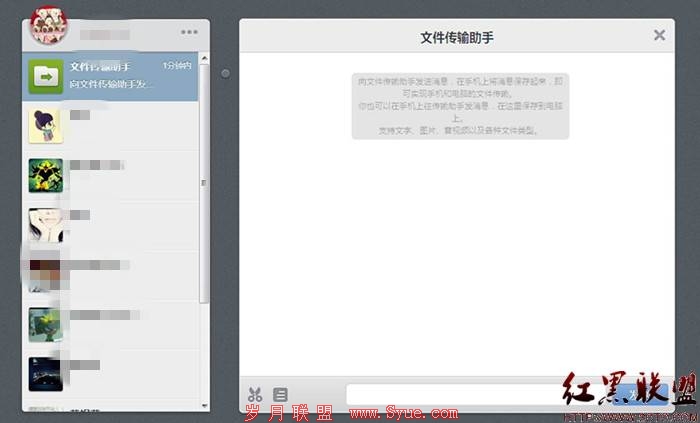Viewport: 700px width, 423px height.
Task: Click the scissors screenshot icon
Action: 255,394
